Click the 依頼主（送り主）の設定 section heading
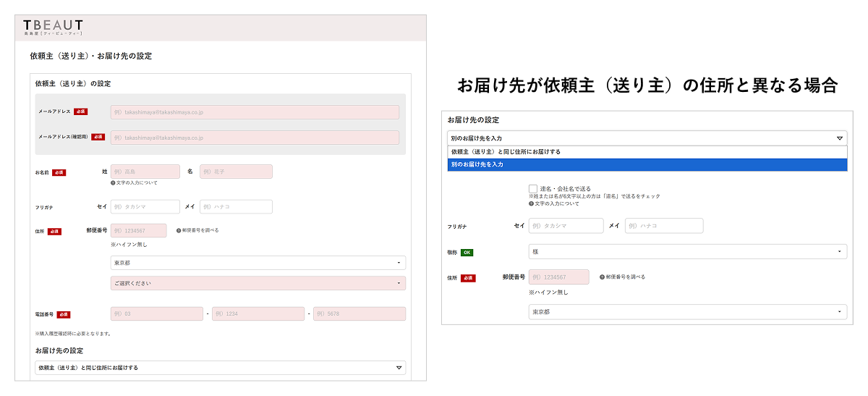The height and width of the screenshot is (396, 868). (73, 84)
